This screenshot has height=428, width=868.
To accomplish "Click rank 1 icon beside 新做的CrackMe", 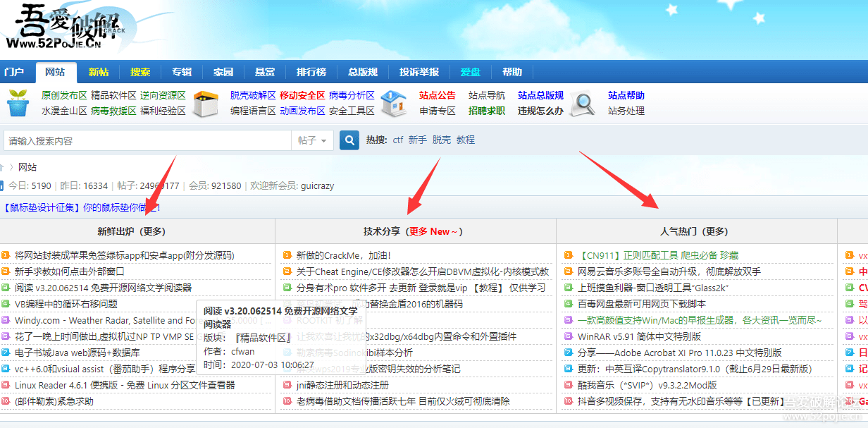I will (x=287, y=255).
